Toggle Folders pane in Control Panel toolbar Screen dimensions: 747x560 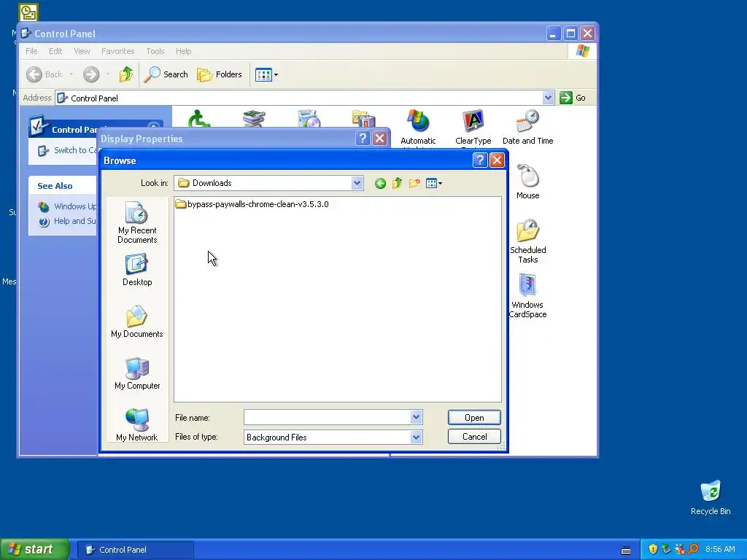tap(220, 74)
